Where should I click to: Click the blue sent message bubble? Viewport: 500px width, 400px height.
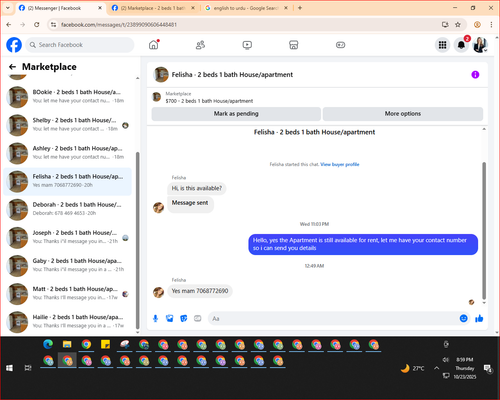pos(363,244)
